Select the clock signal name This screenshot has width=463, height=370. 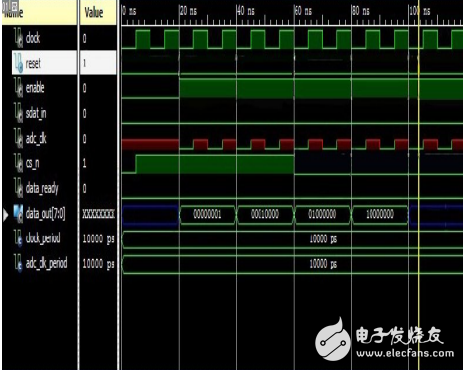[x=33, y=38]
